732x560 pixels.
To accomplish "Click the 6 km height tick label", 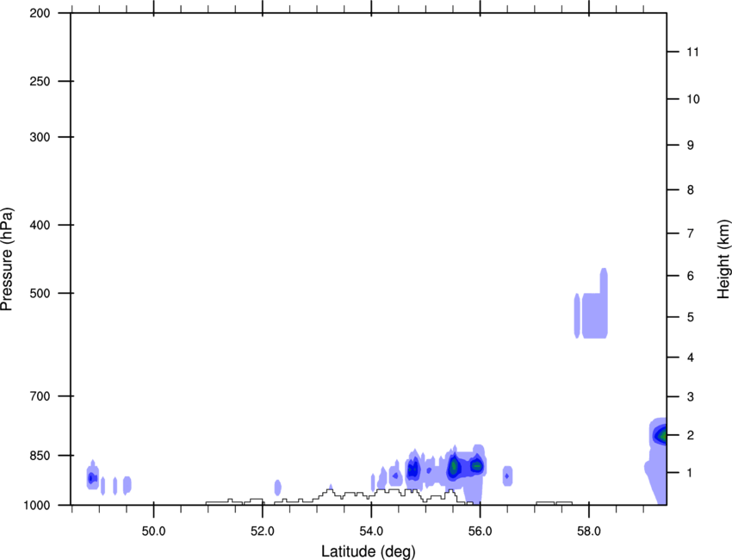I will 691,276.
